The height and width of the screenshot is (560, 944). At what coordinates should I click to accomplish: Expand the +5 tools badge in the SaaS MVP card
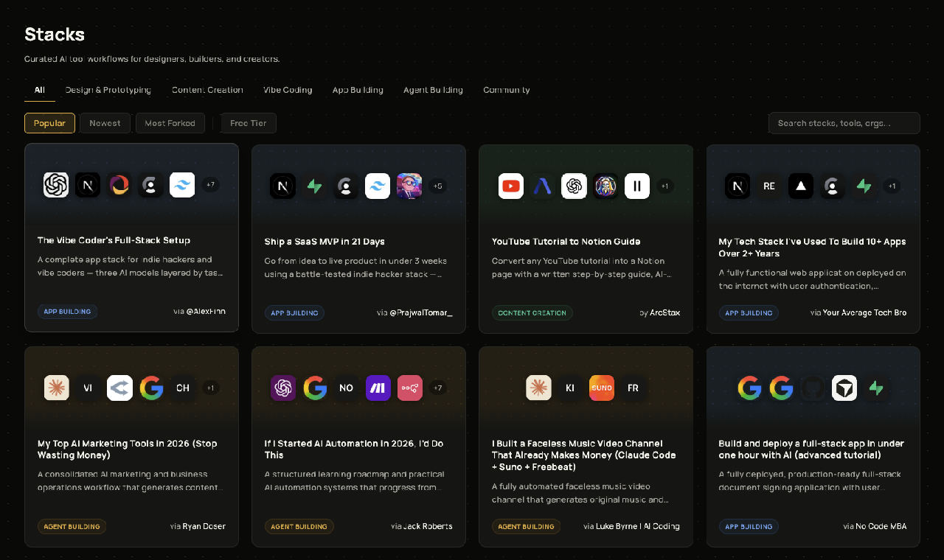coord(437,186)
